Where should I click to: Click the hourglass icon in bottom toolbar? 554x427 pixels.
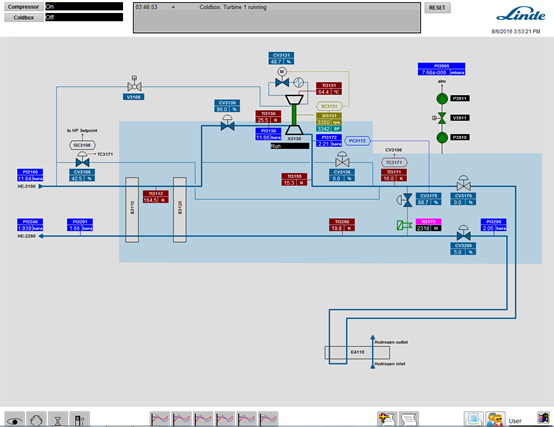point(58,420)
